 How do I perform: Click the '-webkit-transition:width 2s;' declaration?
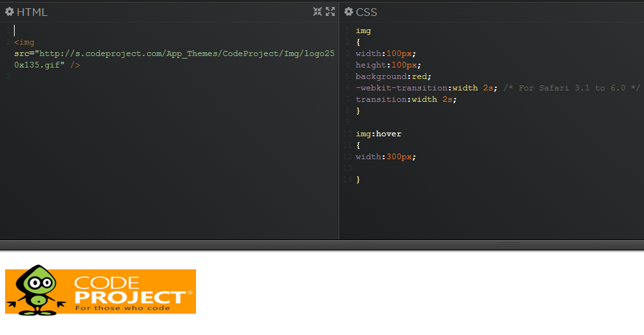[x=426, y=88]
